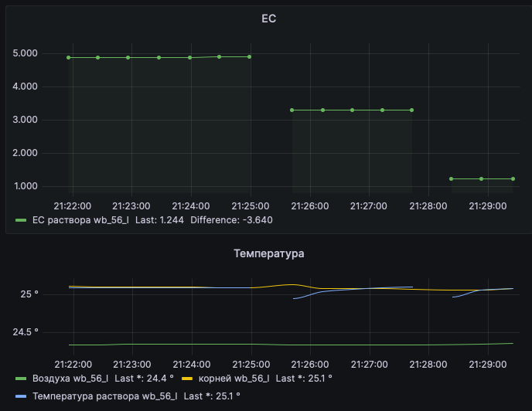532x411 pixels.
Task: Select the first data point of the 3.3 EC segment
Action: (x=292, y=110)
